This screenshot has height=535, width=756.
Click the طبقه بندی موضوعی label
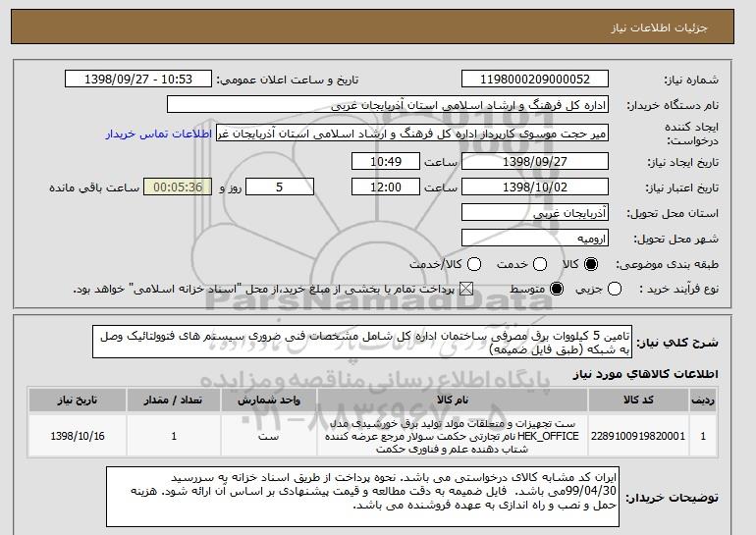point(668,264)
